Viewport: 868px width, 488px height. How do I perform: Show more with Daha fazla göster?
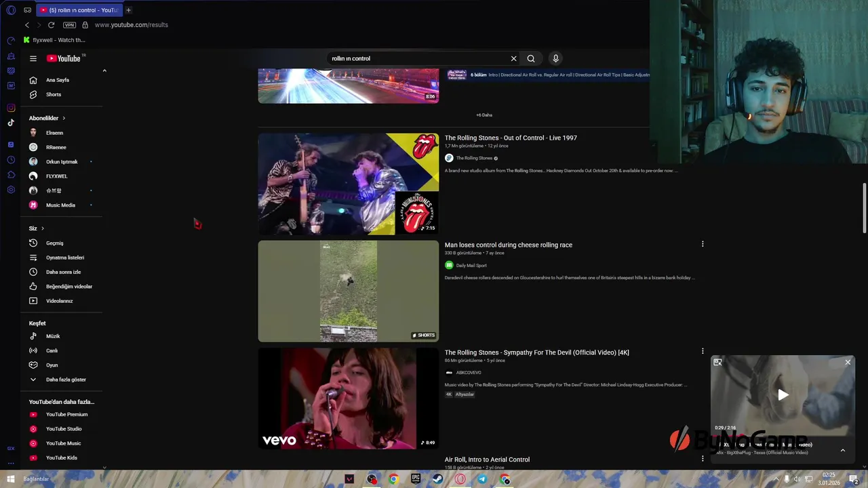[x=61, y=380]
